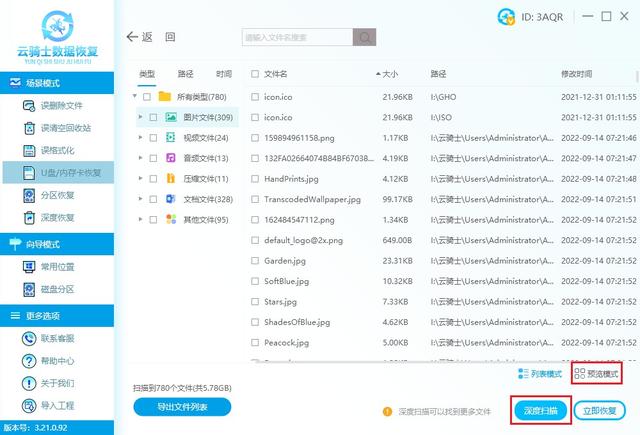The width and height of the screenshot is (640, 435).
Task: Open the 向导模式 section header
Action: click(57, 244)
